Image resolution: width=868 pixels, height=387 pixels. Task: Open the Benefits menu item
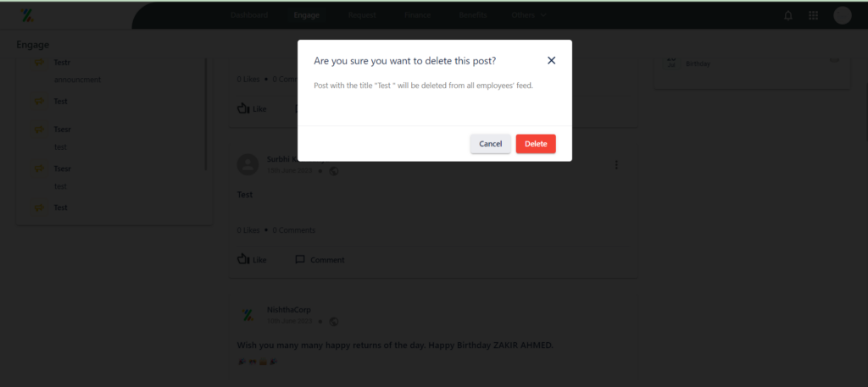(x=473, y=15)
